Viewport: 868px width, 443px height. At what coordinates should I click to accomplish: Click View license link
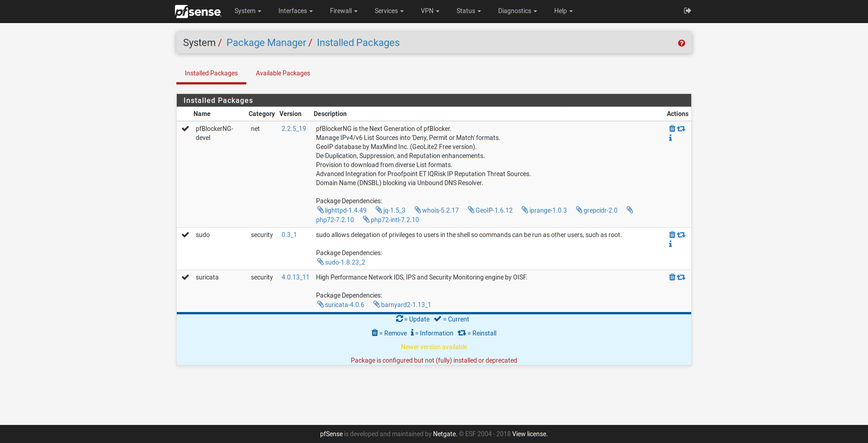[529, 434]
